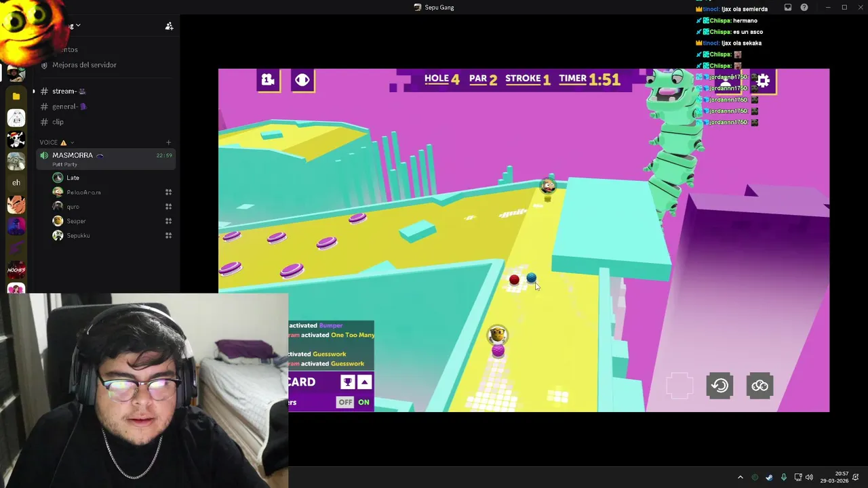Click the HOLE 4 indicator

point(442,79)
